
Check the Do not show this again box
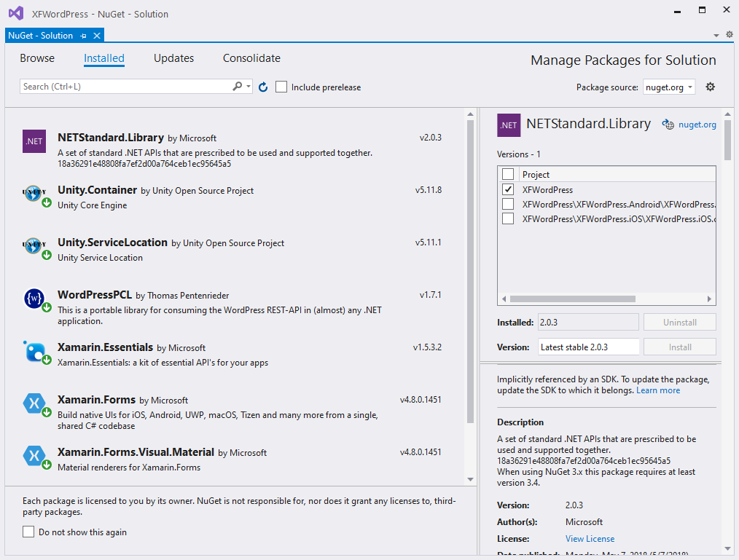(x=28, y=532)
